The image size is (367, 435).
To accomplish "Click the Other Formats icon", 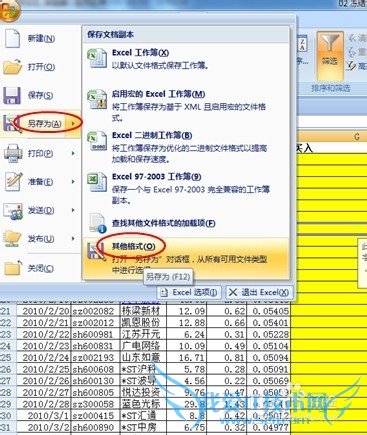I will 96,252.
